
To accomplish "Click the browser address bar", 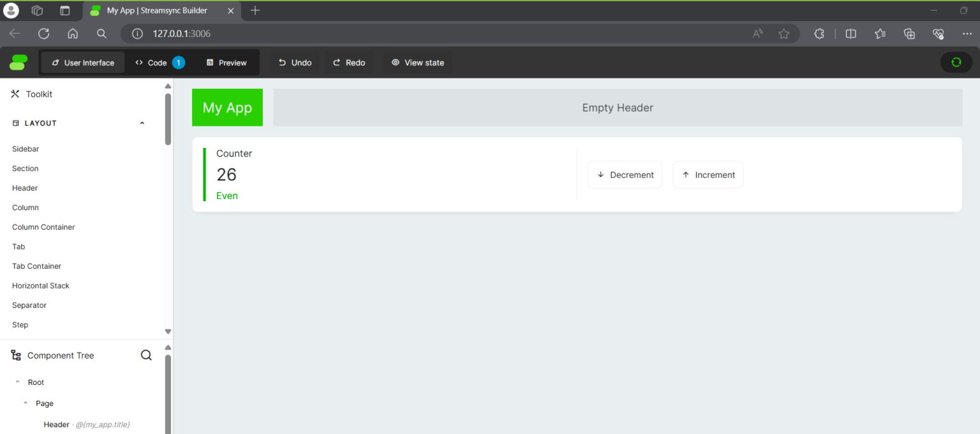I will (x=447, y=34).
